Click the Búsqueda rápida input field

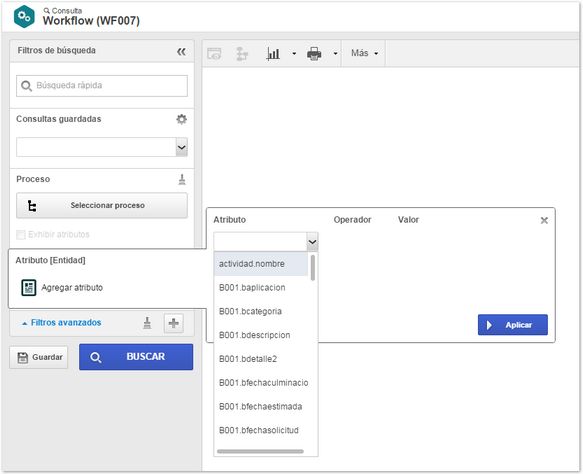click(x=102, y=86)
